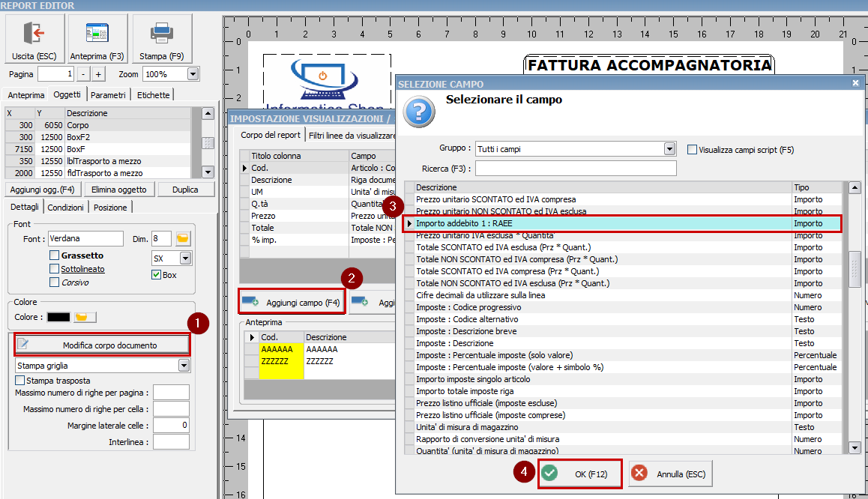This screenshot has width=868, height=499.
Task: Select Imposte : Codice progressivo row
Action: [x=622, y=307]
